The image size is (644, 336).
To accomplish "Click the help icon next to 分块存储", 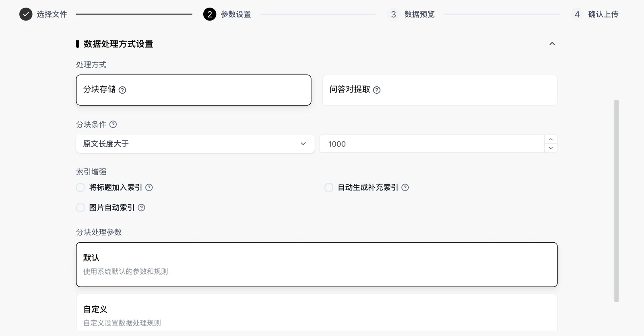I will (x=122, y=90).
